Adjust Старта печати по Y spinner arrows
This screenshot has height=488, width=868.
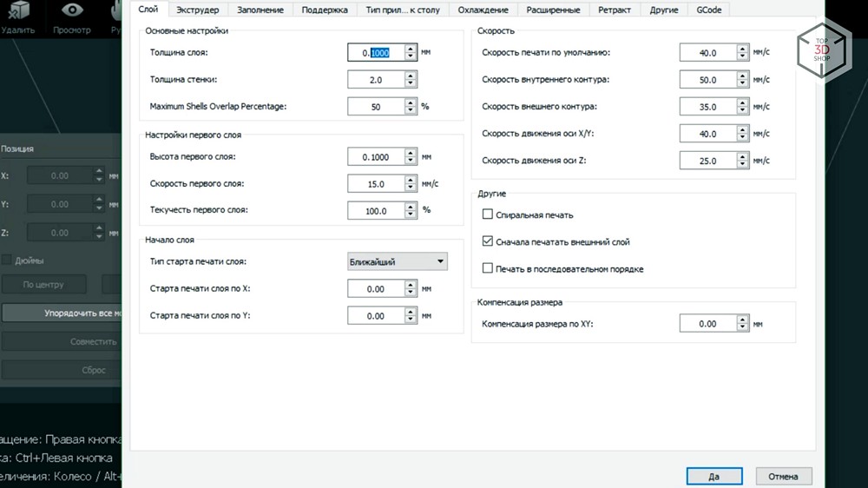[411, 316]
